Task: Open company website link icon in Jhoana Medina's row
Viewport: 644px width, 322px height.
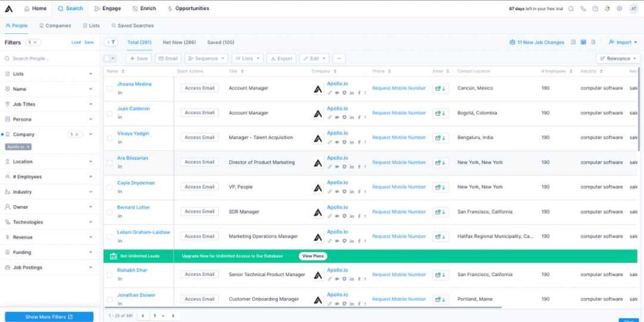Action: (x=330, y=93)
